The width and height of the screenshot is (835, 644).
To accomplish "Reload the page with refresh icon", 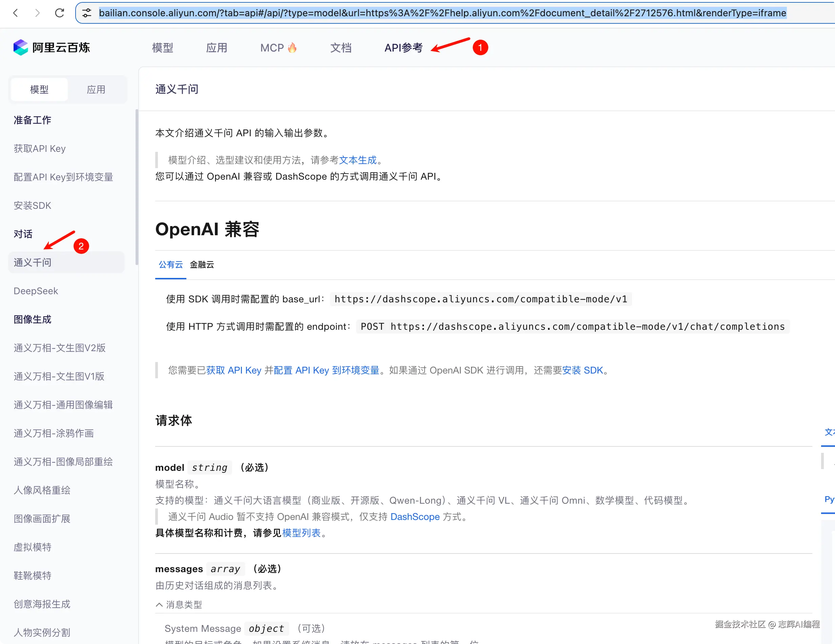I will (x=60, y=13).
